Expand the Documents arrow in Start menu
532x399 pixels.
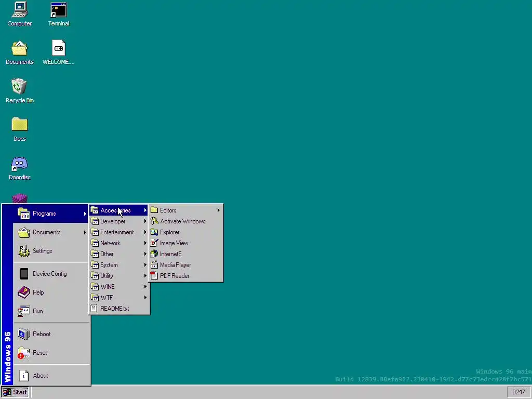85,232
